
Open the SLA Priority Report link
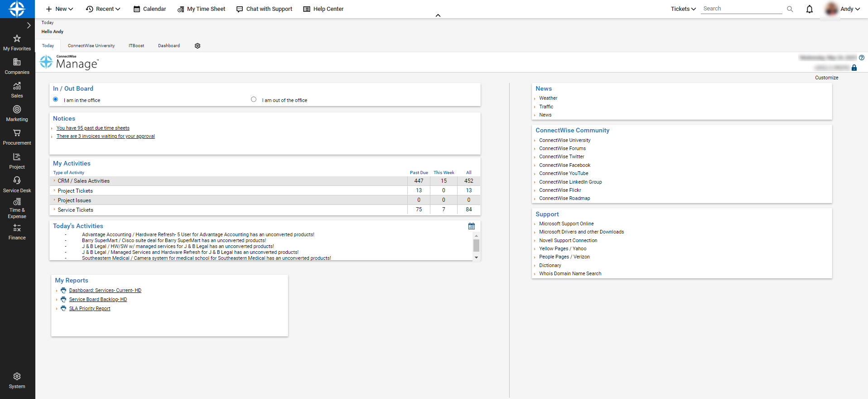90,309
